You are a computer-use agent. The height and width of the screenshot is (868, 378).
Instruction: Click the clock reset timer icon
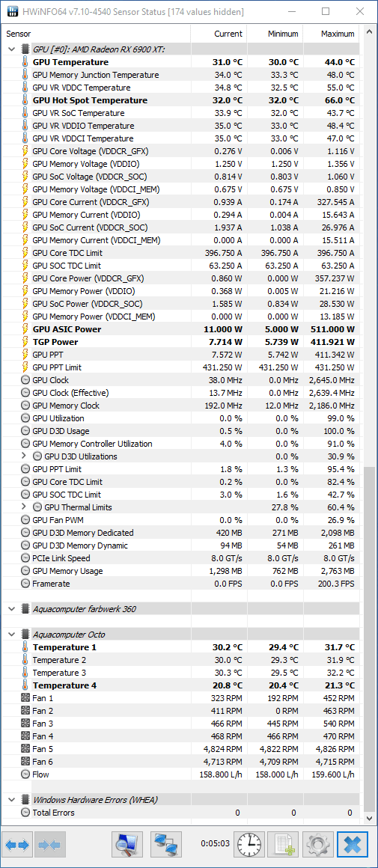249,845
